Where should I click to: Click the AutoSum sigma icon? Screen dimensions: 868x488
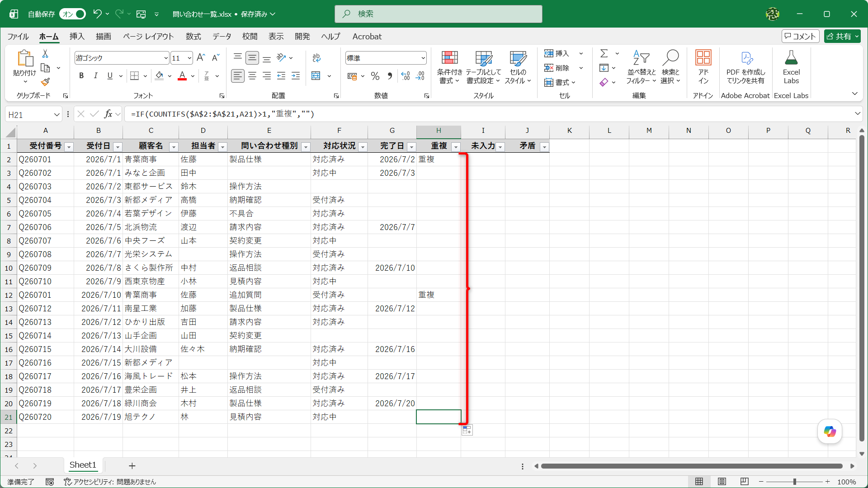604,53
